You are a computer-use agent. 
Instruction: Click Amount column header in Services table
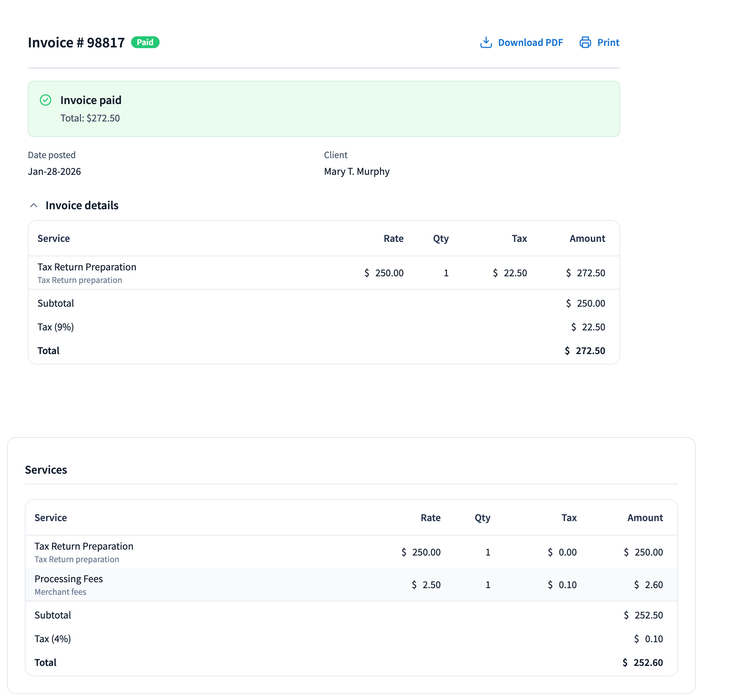(645, 518)
